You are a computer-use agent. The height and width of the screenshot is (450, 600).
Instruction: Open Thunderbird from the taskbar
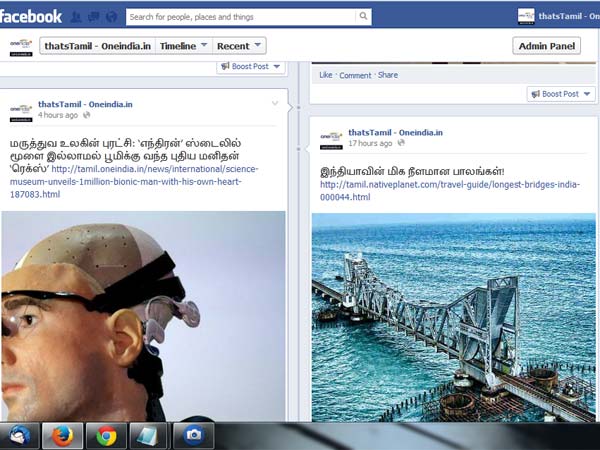[x=19, y=436]
